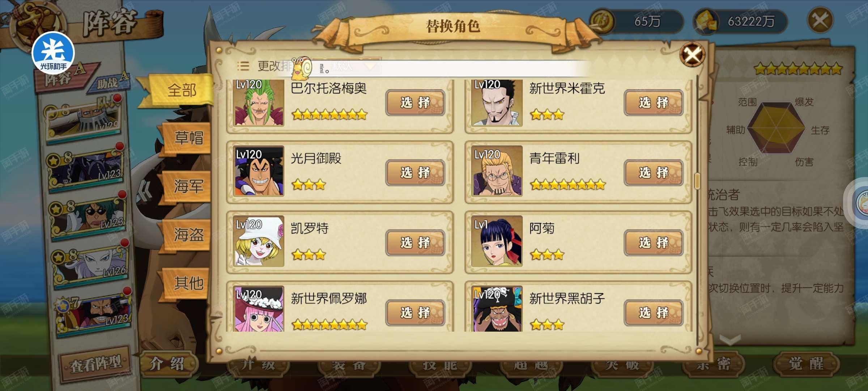Switch to the 草帽 filter tab
Viewport: 868px width, 391px height.
(x=188, y=138)
